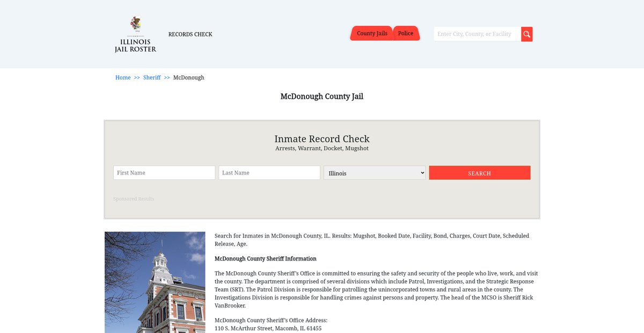Click the McDonough County Jail heading
This screenshot has width=644, height=333.
coord(322,97)
